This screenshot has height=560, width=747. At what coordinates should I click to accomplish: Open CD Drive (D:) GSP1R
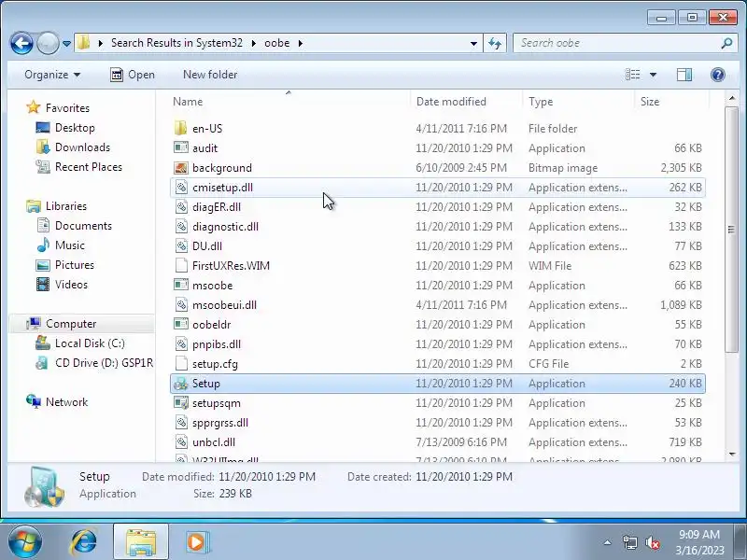coord(104,363)
